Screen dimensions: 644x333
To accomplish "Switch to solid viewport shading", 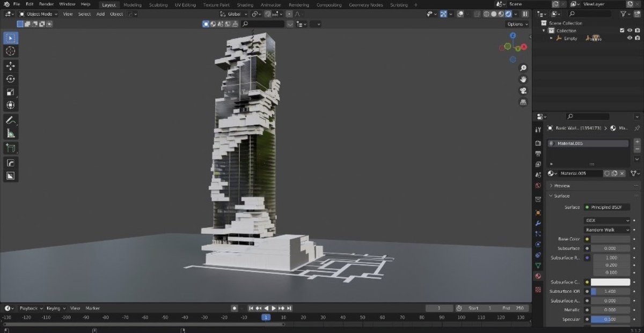I will pyautogui.click(x=495, y=14).
